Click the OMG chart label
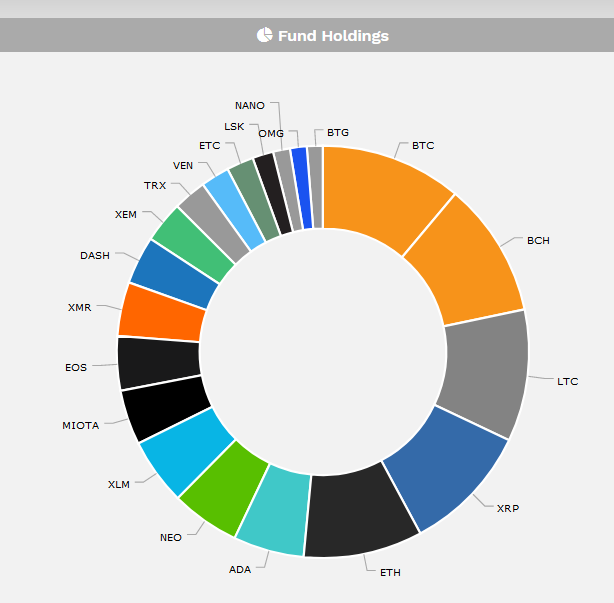This screenshot has width=614, height=603. click(271, 134)
